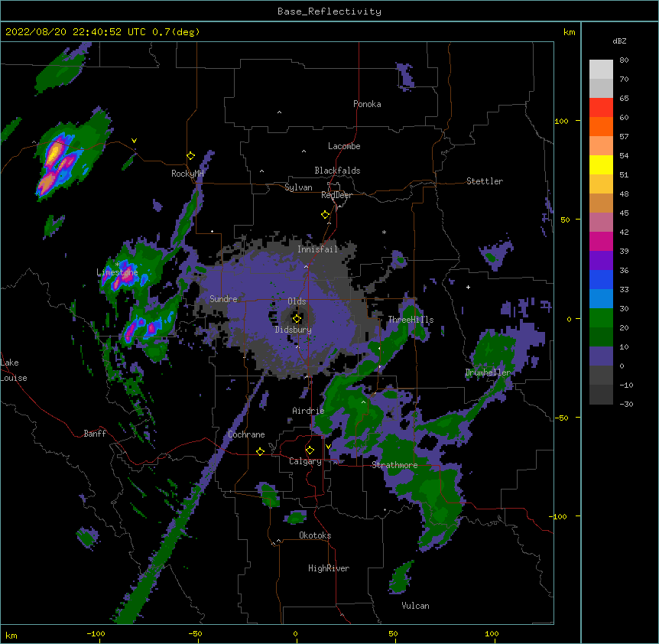Click the Cochrane label

(246, 434)
